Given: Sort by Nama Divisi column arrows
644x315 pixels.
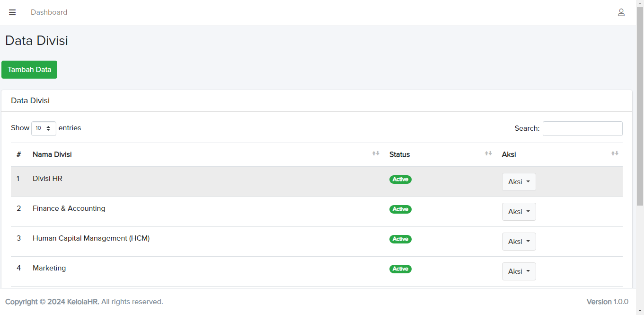Looking at the screenshot, I should pos(375,153).
